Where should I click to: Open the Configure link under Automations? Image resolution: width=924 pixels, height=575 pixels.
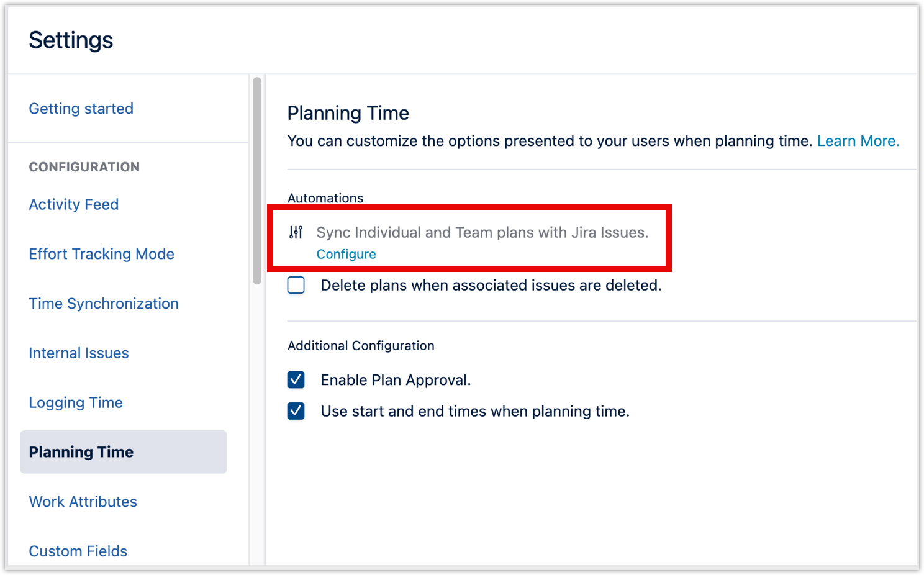click(346, 254)
